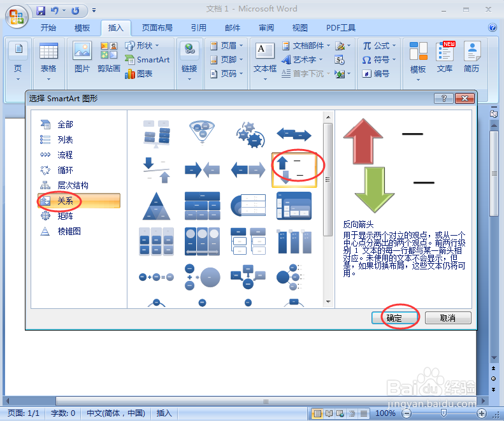Open the 页面布局 ribbon tab
Image resolution: width=504 pixels, height=421 pixels.
(x=157, y=27)
